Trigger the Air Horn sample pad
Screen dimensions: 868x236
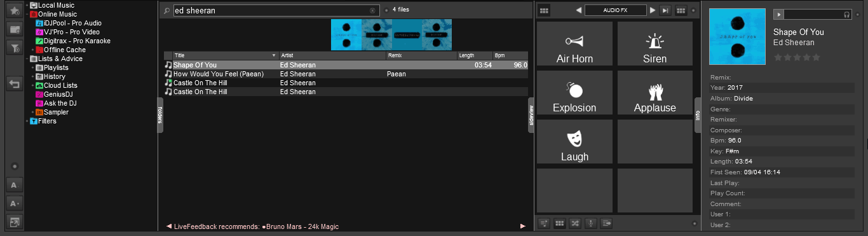pos(574,44)
